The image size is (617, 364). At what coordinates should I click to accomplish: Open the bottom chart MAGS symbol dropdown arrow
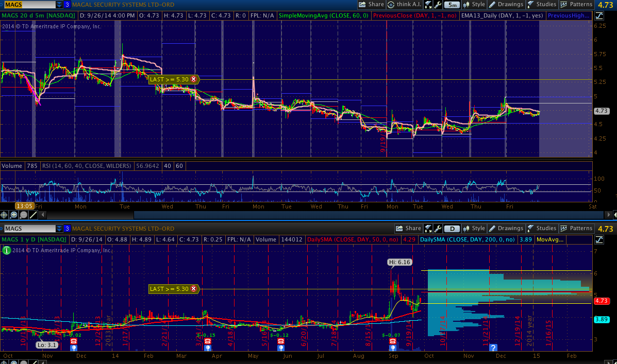tap(59, 229)
